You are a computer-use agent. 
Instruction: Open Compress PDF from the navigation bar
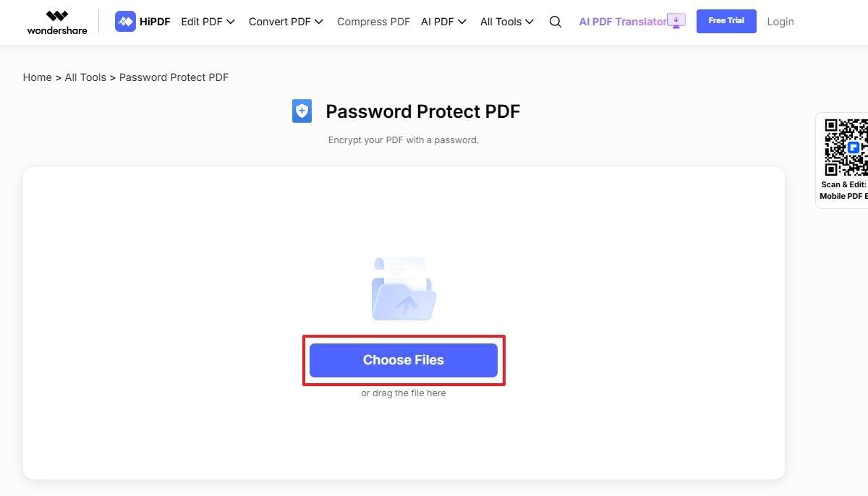click(x=373, y=22)
